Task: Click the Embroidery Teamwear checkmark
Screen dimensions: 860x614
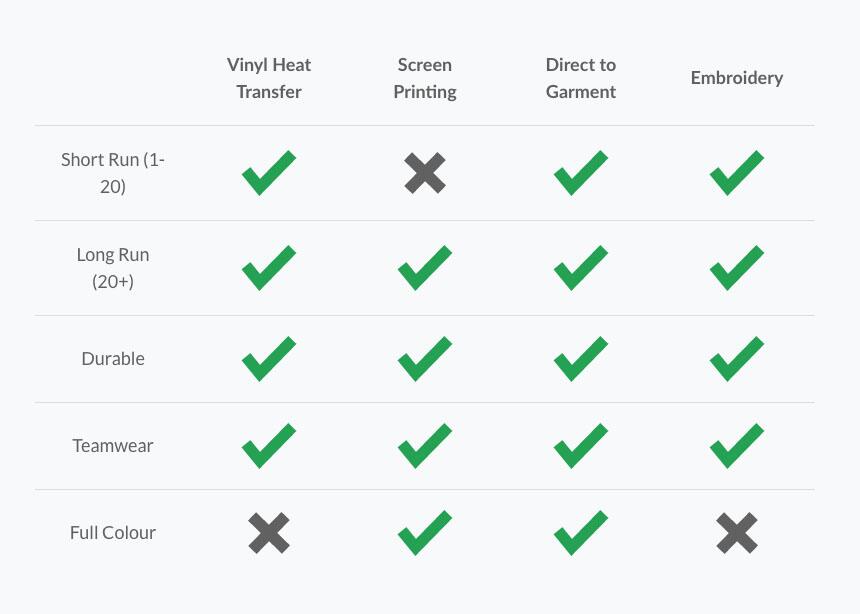Action: coord(736,446)
